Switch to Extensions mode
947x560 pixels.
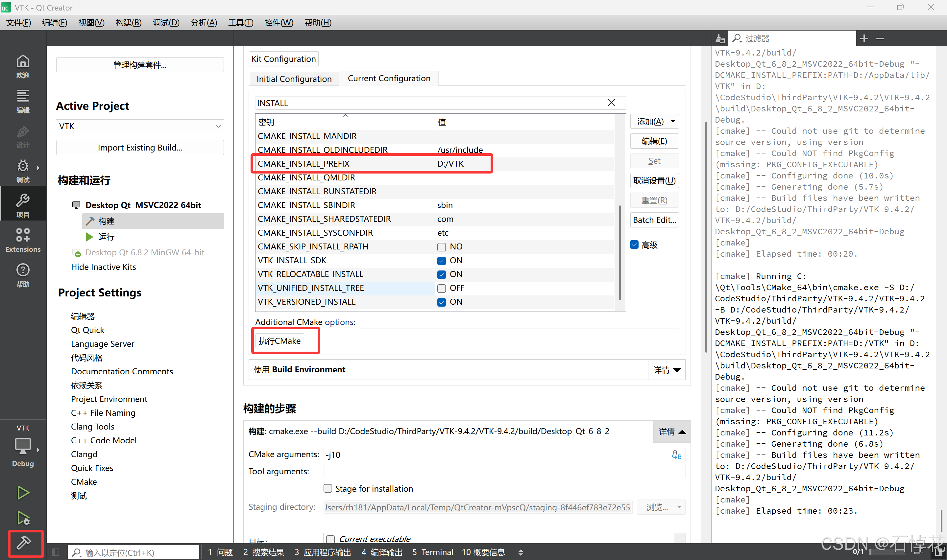point(23,240)
